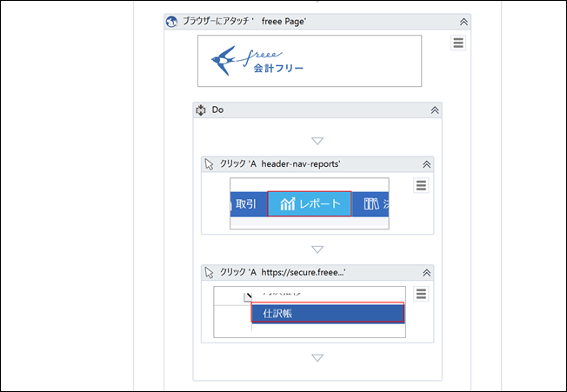Click drop arrow between the two click activities
The width and height of the screenshot is (567, 392).
pos(317,249)
